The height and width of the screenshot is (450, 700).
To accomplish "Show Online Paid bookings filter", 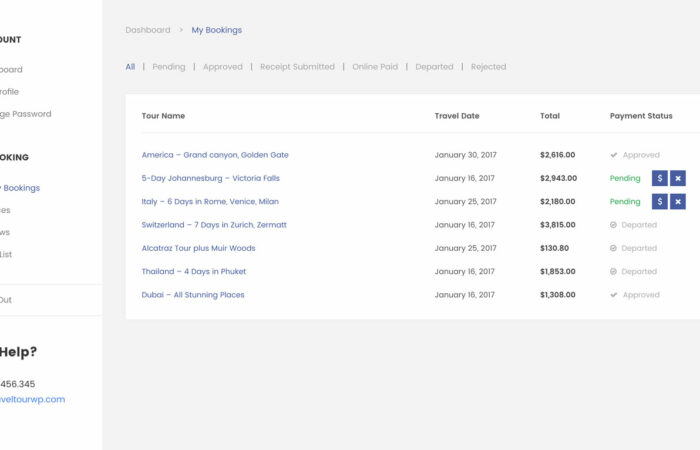I will (374, 67).
